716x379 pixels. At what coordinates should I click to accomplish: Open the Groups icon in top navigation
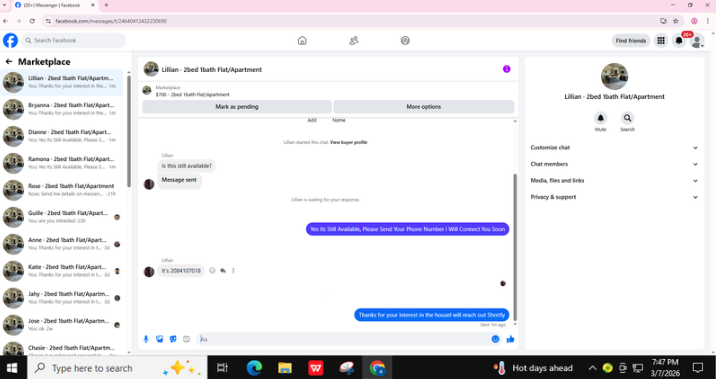tap(405, 41)
